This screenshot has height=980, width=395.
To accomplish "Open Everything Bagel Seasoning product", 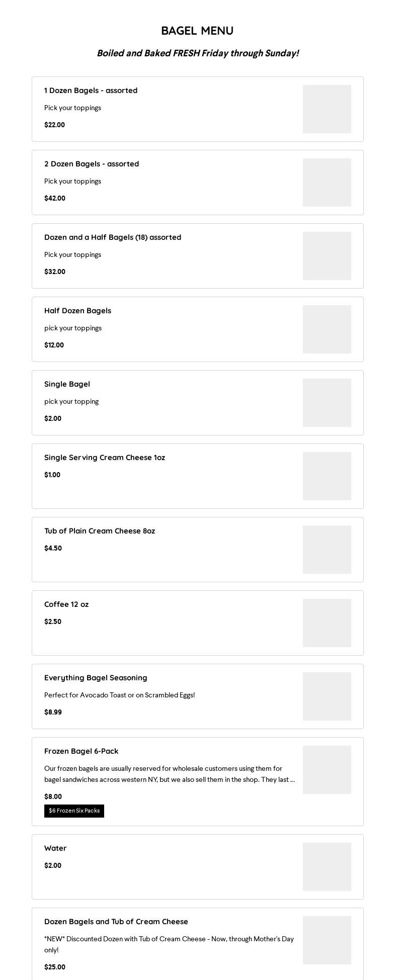I will (197, 696).
